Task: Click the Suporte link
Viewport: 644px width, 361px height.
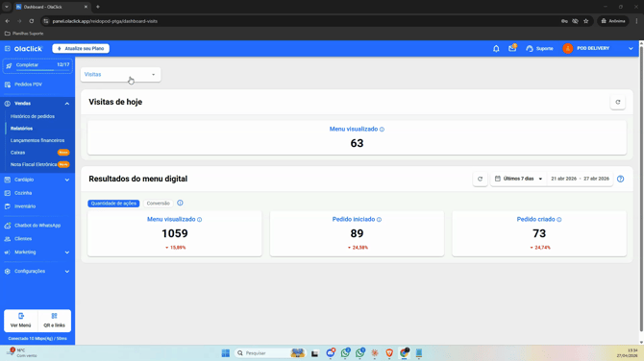Action: (545, 48)
